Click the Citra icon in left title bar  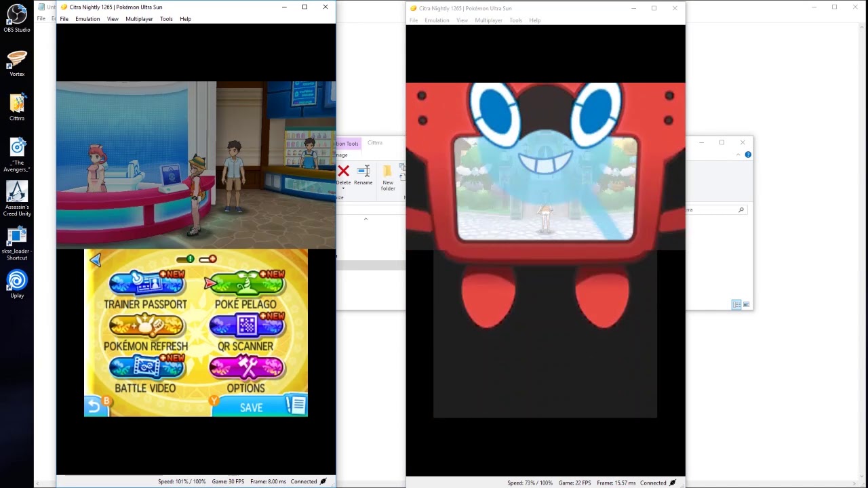click(x=64, y=7)
